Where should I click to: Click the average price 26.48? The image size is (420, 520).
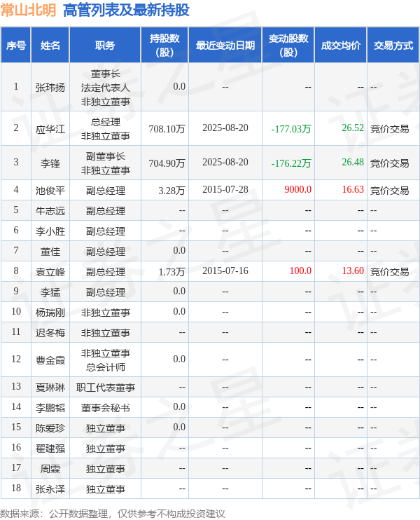click(x=353, y=162)
